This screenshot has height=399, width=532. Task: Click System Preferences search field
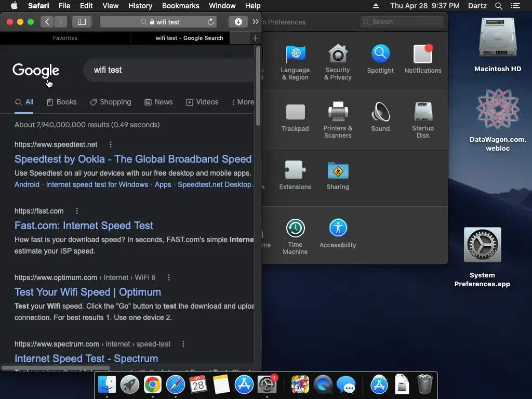click(x=403, y=22)
